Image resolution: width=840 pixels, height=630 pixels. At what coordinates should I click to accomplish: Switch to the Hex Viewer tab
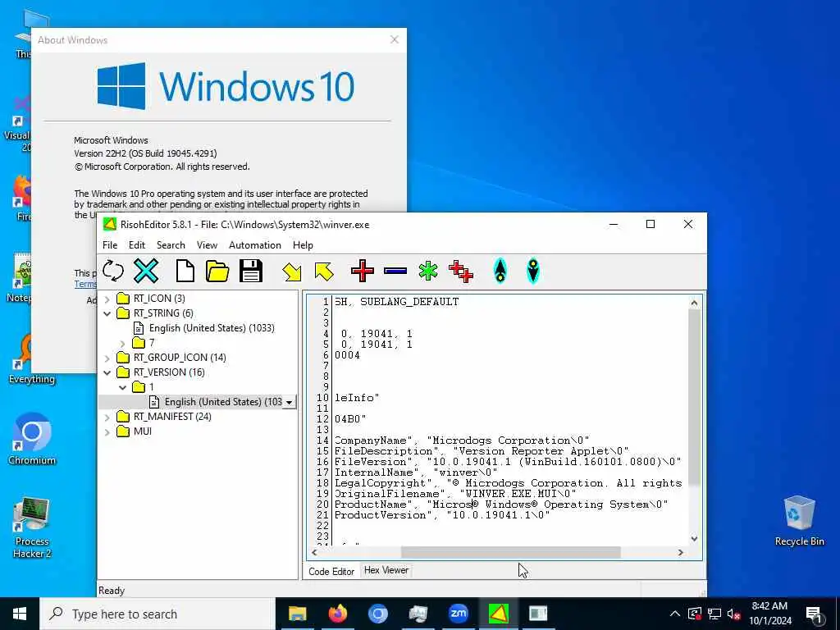point(386,571)
